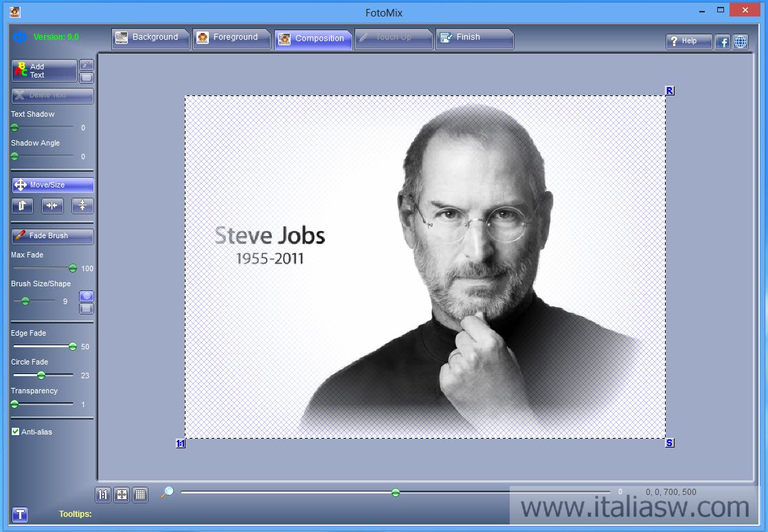Choose the round brush shape
Viewport: 768px width, 532px height.
click(86, 296)
